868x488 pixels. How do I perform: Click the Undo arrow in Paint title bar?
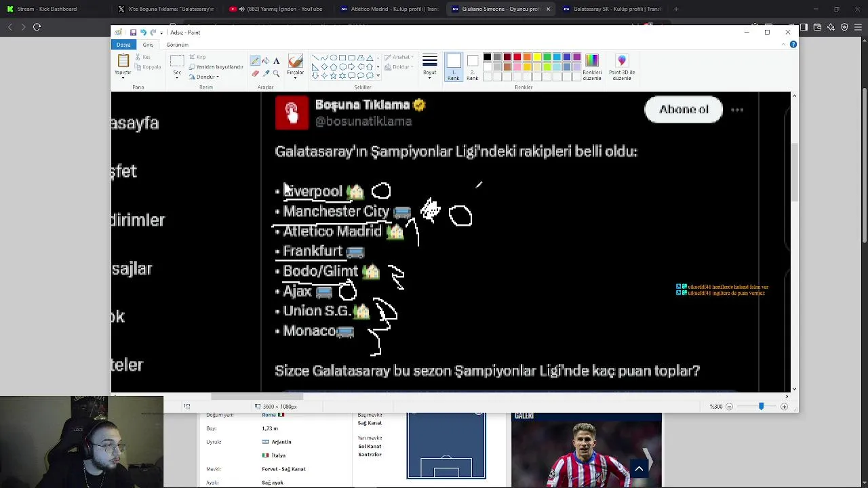[143, 33]
